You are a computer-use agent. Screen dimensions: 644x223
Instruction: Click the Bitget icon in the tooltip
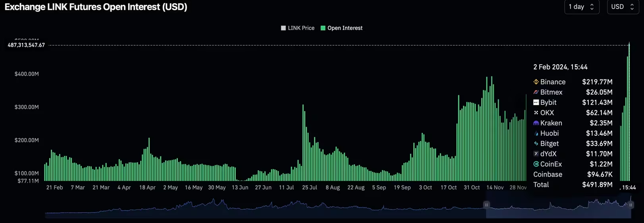point(536,144)
